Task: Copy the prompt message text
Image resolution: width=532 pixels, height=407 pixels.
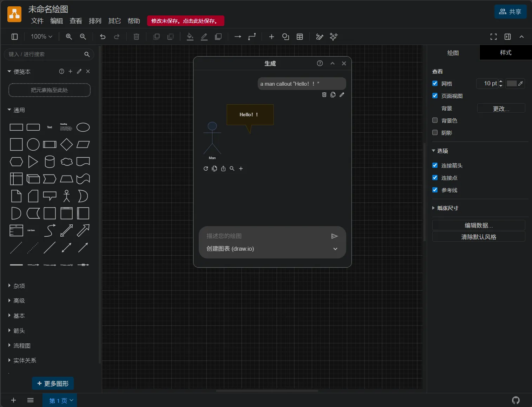Action: point(333,94)
